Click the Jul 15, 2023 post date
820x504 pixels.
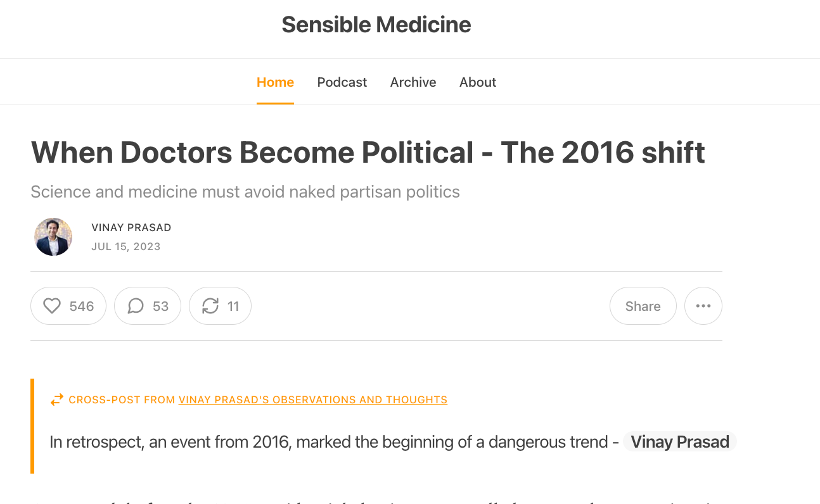pyautogui.click(x=126, y=246)
